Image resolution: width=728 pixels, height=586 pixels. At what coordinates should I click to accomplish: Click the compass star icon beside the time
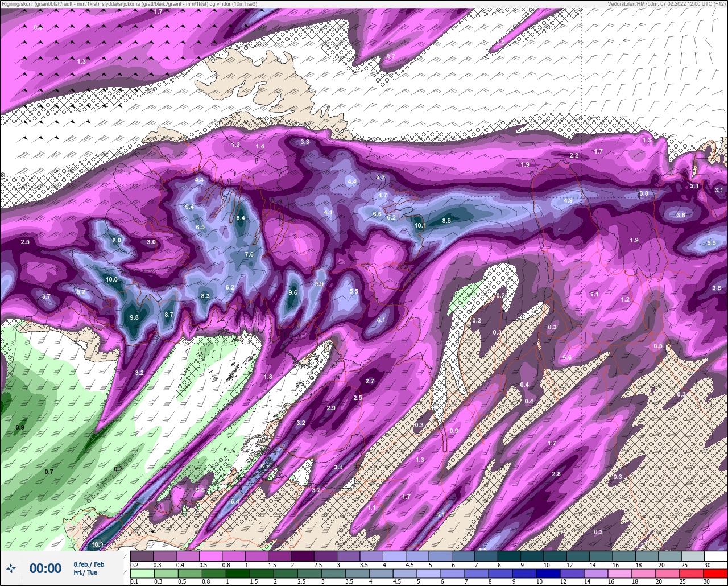coord(11,568)
